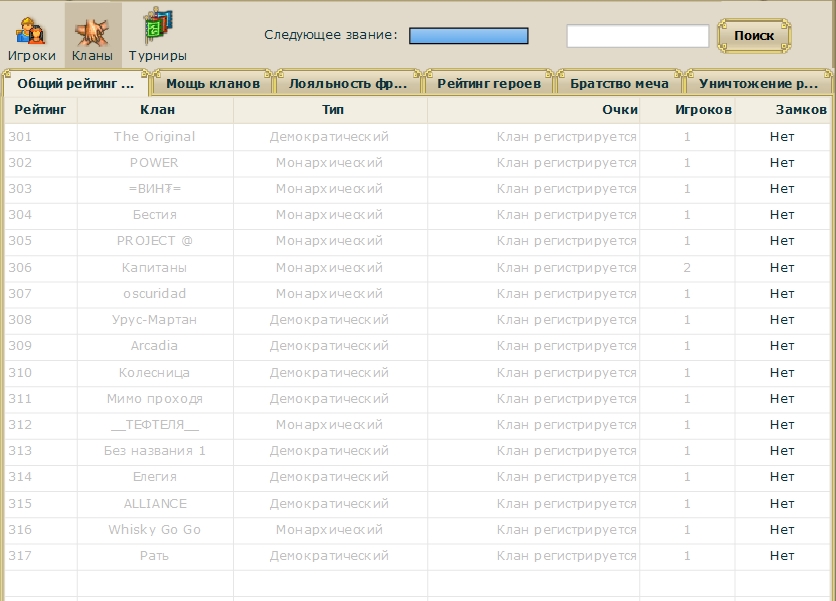Switch to the Братство меча tab

point(619,84)
